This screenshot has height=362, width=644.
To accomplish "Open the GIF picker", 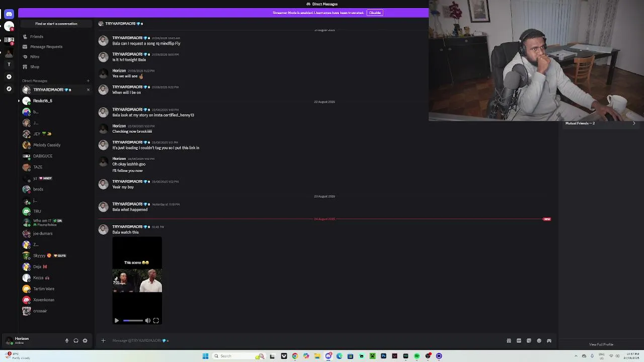I will 519,341.
